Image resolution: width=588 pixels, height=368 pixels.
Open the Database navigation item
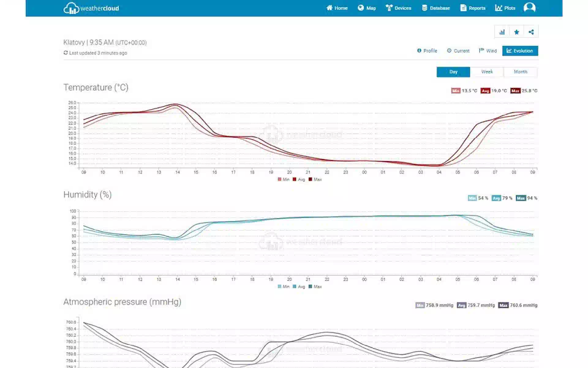(436, 8)
